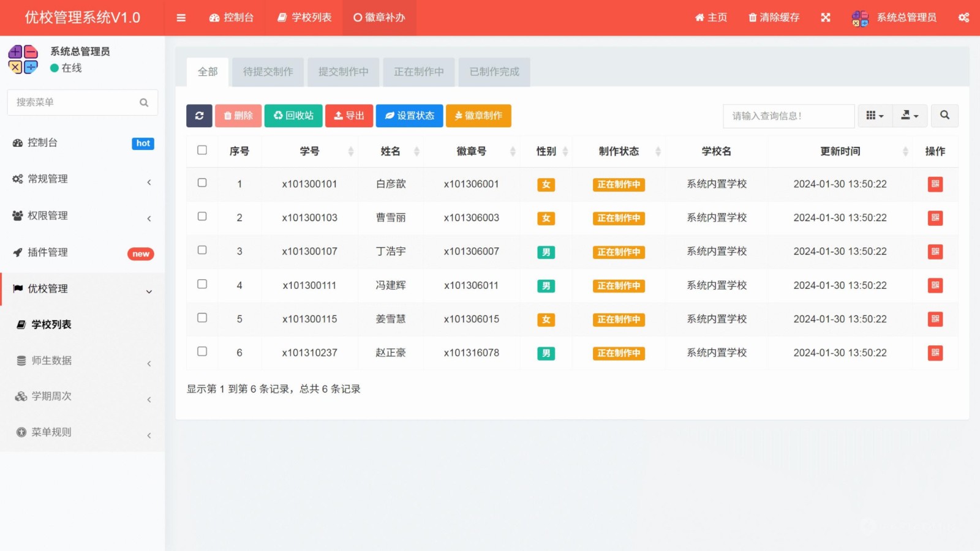
Task: Open the export data dropdown next to grid
Action: point(910,116)
